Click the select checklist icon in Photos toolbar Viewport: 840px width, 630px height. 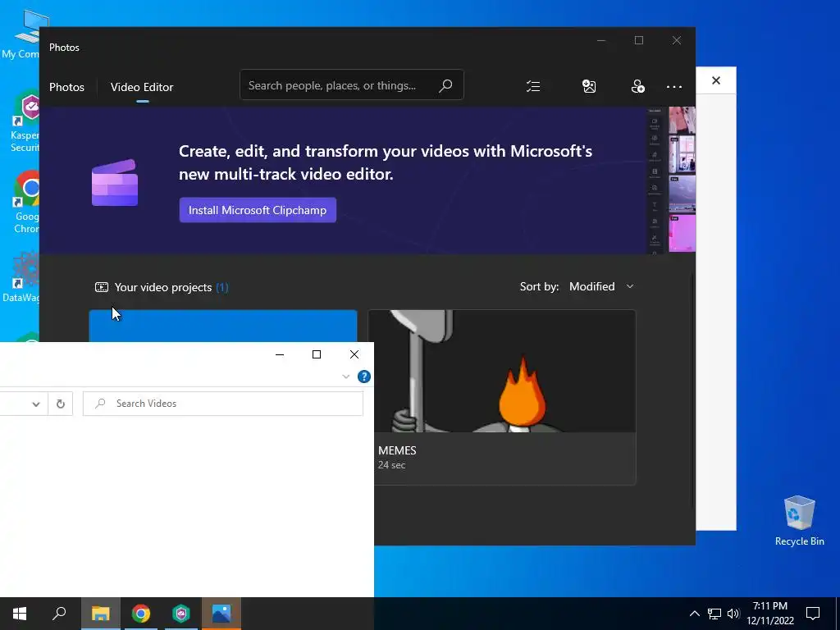pos(533,86)
